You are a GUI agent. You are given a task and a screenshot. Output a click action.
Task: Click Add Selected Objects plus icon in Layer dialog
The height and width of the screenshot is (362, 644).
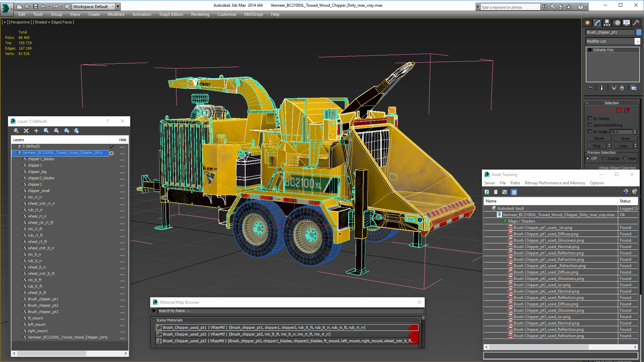coord(36,131)
